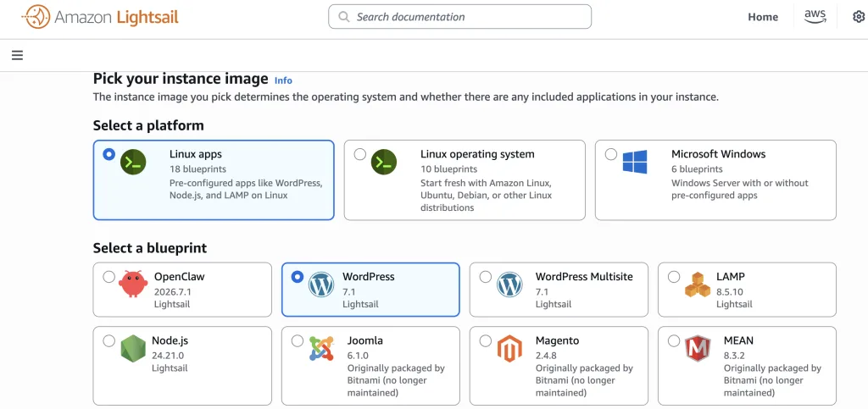The image size is (868, 409).
Task: Click the search magnifier icon
Action: click(344, 17)
